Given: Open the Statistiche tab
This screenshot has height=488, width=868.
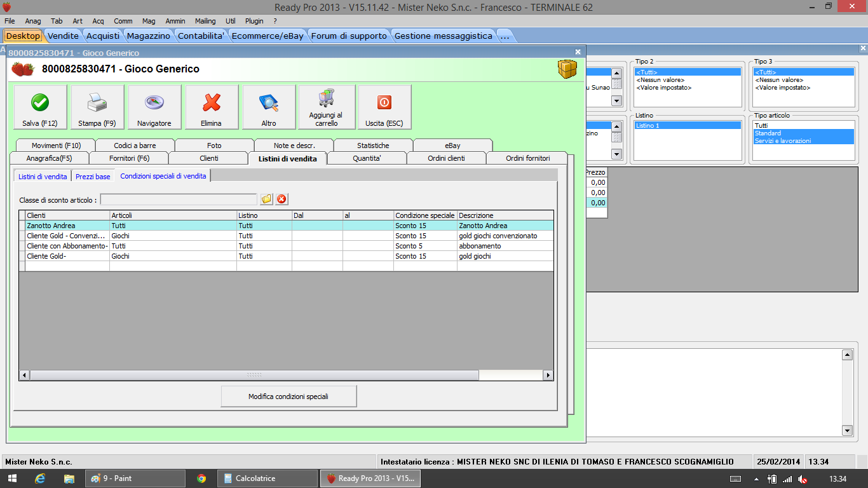Looking at the screenshot, I should (x=373, y=146).
